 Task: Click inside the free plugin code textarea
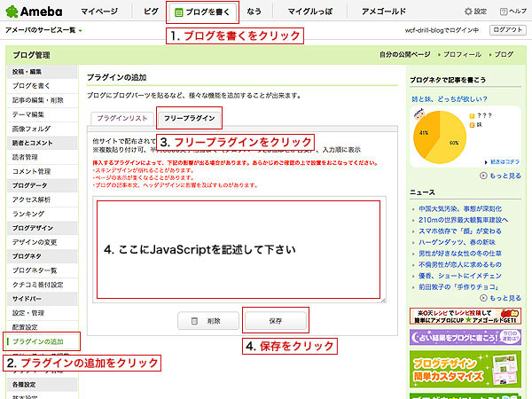tap(239, 249)
